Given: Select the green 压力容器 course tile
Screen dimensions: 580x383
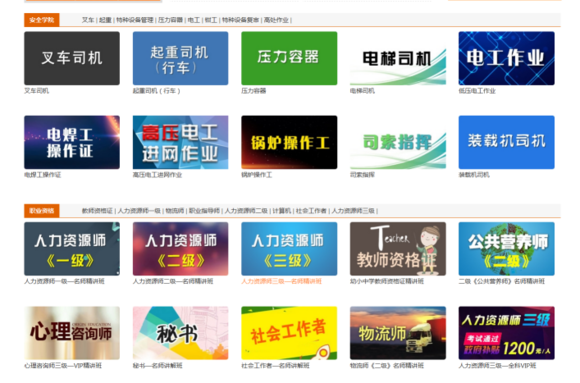Looking at the screenshot, I should click(289, 58).
